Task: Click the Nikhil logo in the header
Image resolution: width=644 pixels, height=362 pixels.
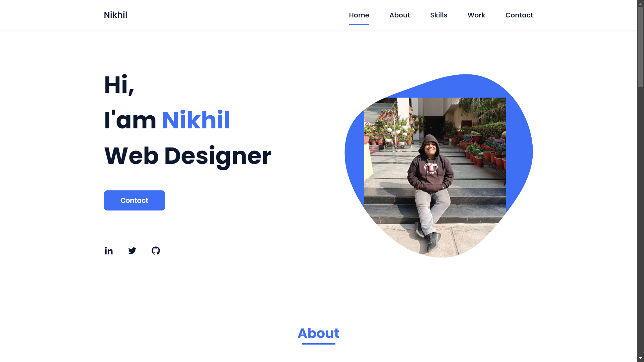Action: coord(115,15)
